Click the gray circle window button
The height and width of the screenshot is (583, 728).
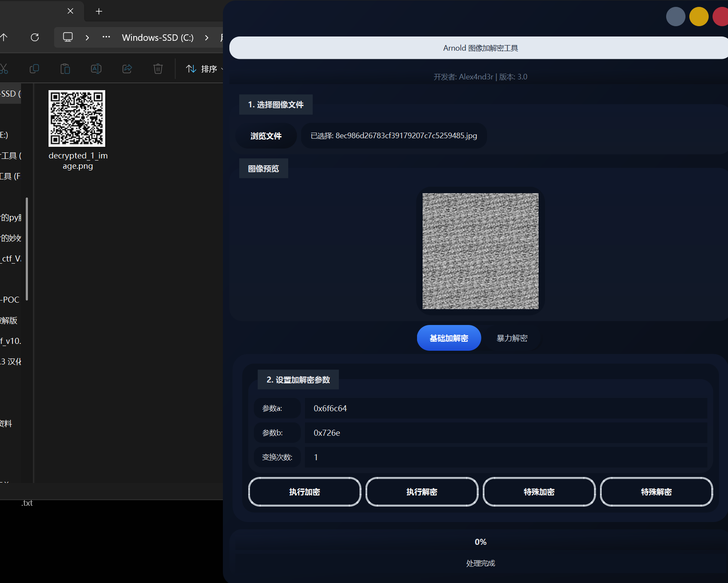pos(676,17)
